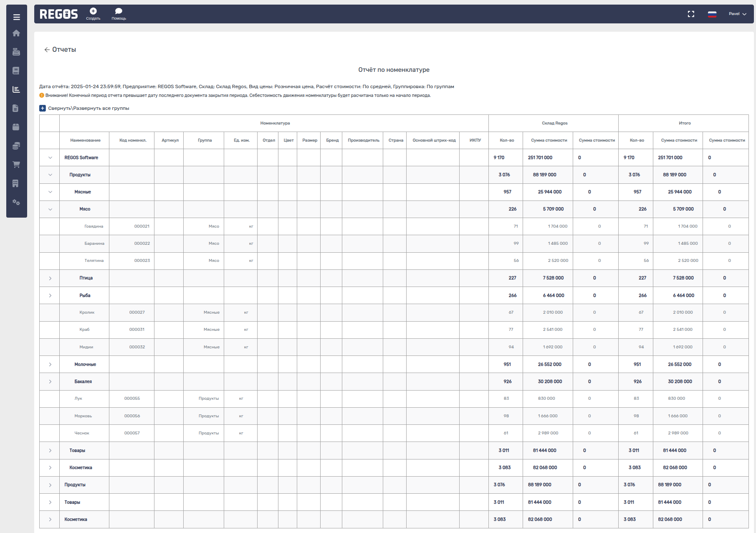Open the Pavel user dropdown

pos(737,14)
